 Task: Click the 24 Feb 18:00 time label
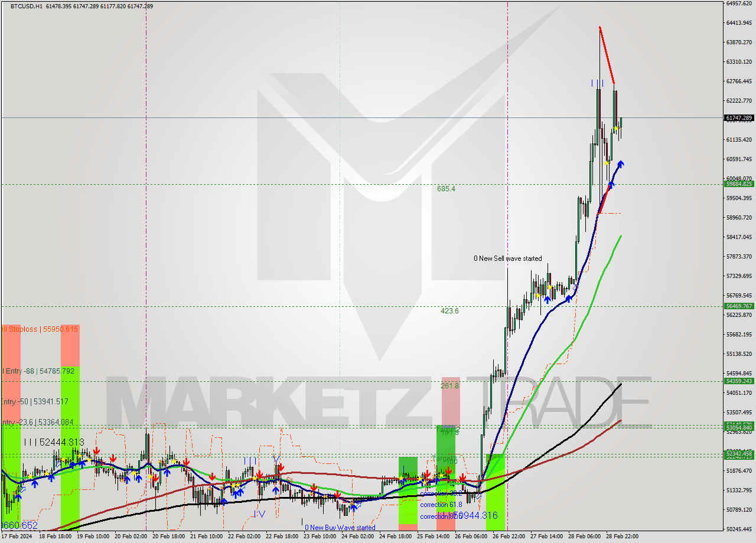coord(395,537)
